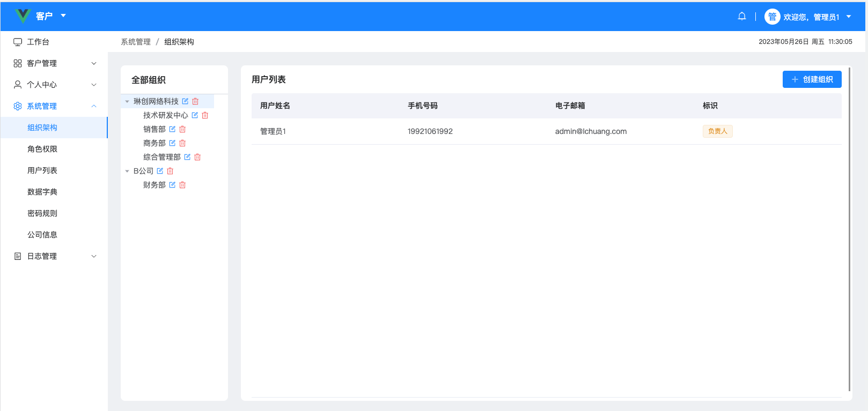Click 创建组织 button
The image size is (868, 411).
[812, 79]
